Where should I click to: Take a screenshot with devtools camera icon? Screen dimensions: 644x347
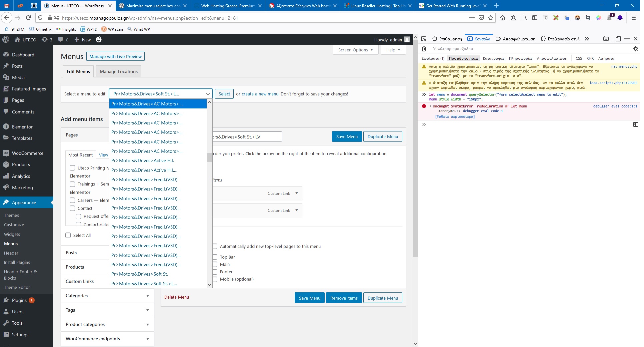(x=606, y=39)
